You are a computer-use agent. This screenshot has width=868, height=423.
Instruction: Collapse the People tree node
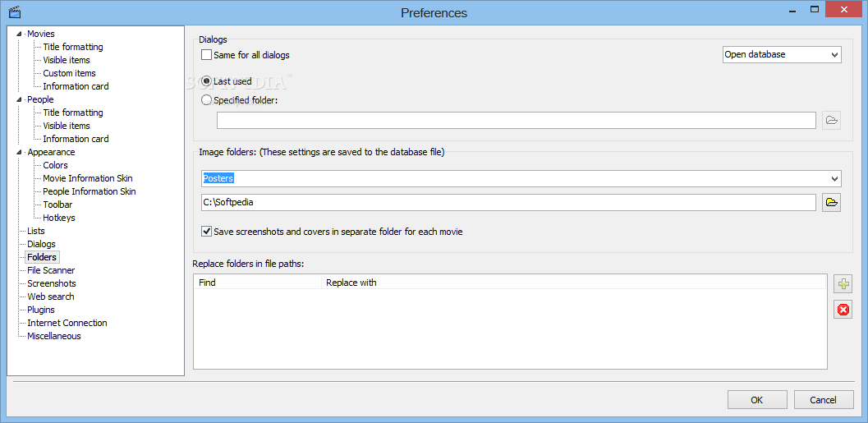tap(20, 99)
